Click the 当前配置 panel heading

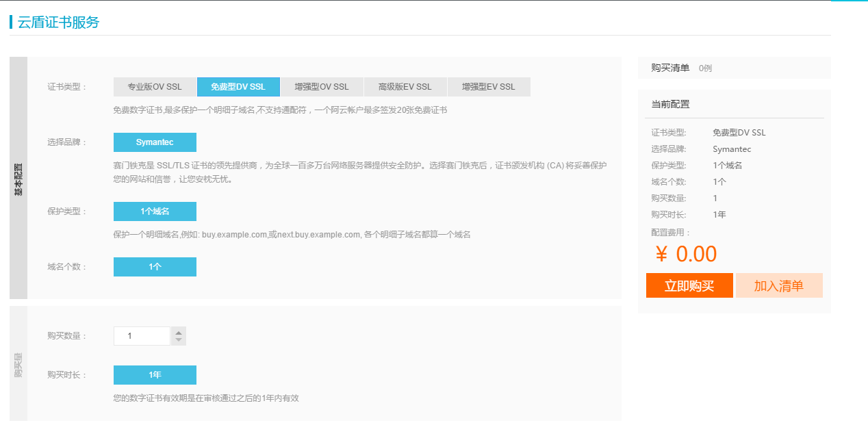click(x=670, y=104)
